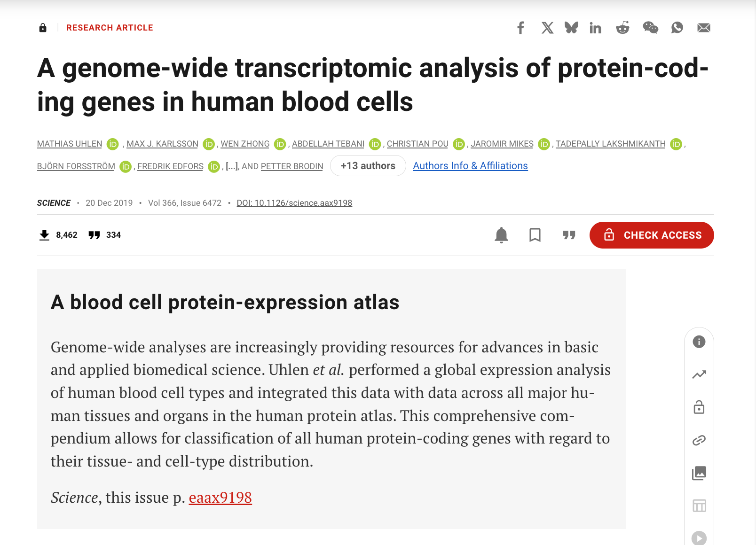Open the article information sidebar tab
Screen dimensions: 756x545
[699, 342]
